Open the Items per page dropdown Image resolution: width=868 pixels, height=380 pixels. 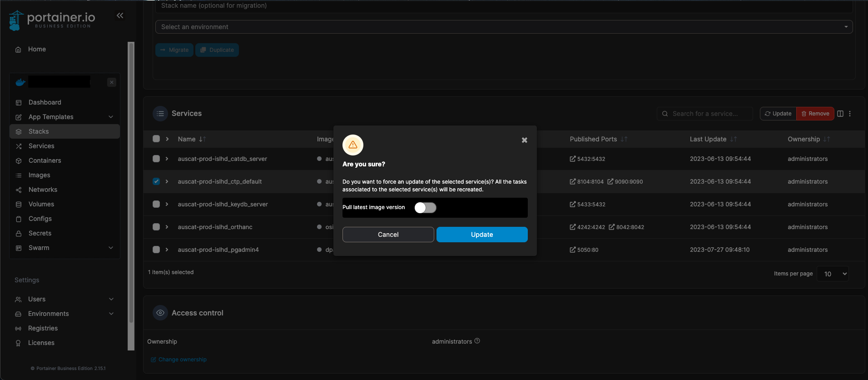pos(833,274)
